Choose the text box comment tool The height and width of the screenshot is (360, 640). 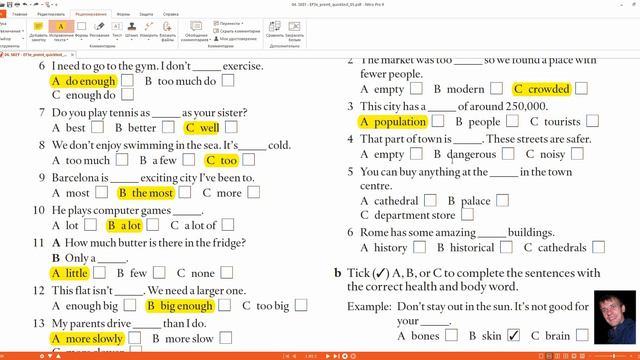(117, 27)
